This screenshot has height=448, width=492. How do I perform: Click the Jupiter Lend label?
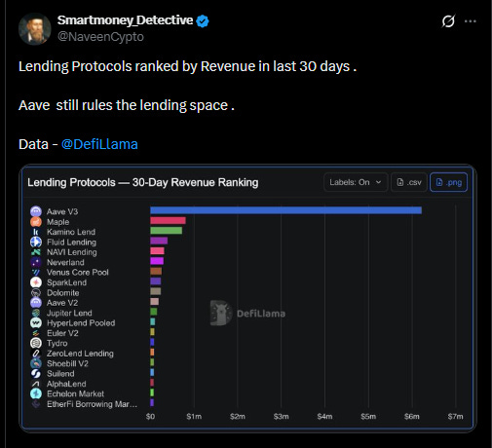69,313
